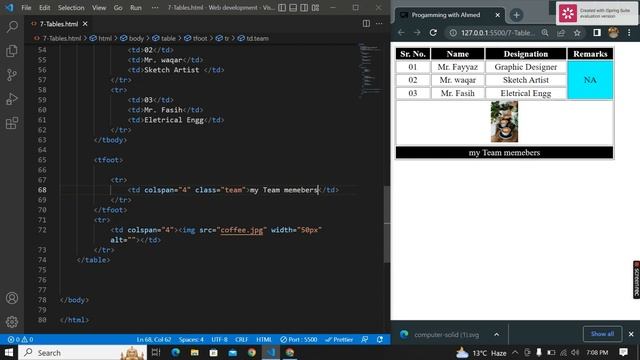Open the File menu
This screenshot has height=360, width=640.
click(26, 7)
